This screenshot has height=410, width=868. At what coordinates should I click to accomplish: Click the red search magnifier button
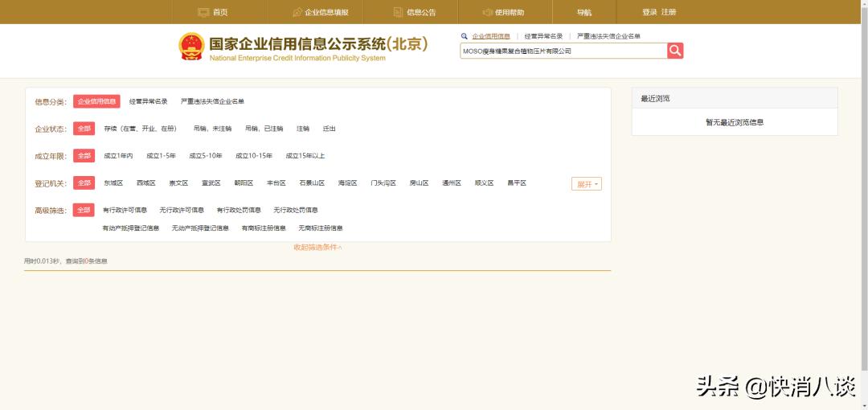pyautogui.click(x=675, y=51)
